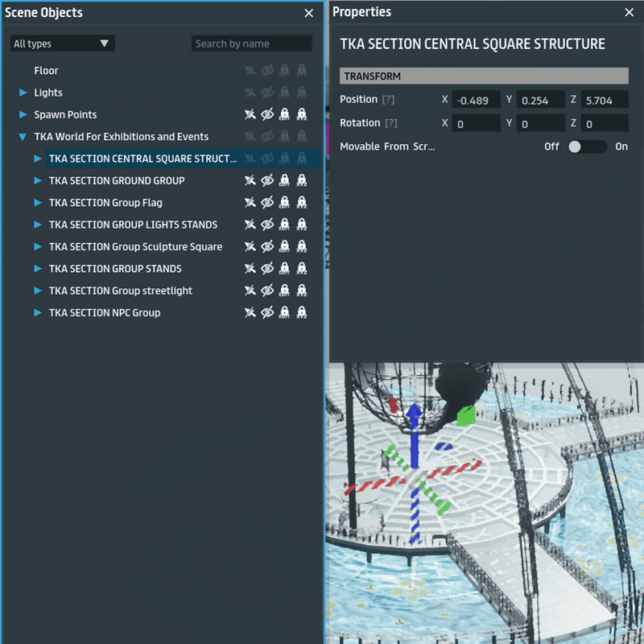644x644 pixels.
Task: Click XYZ lock icon for TKA SECTION NPC Group
Action: click(x=302, y=313)
